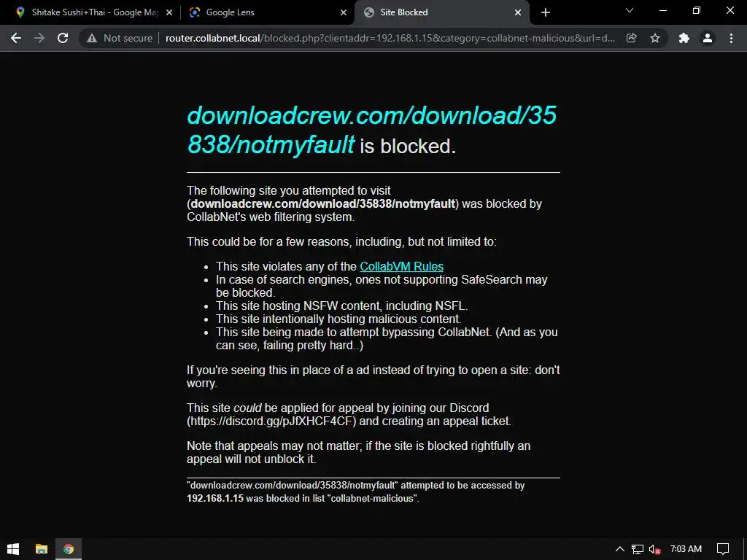Close the Shitake Sushi+Thai tab
Screen dimensions: 747x560
click(169, 12)
